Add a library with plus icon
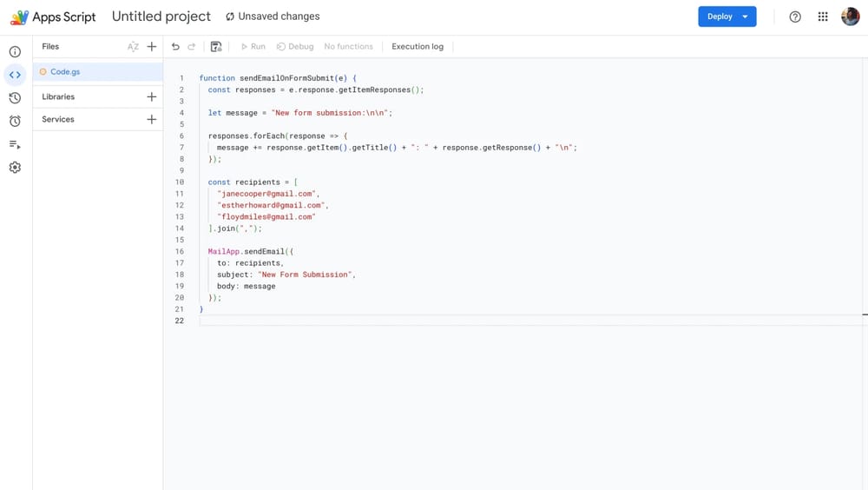This screenshot has width=868, height=490. pyautogui.click(x=152, y=96)
